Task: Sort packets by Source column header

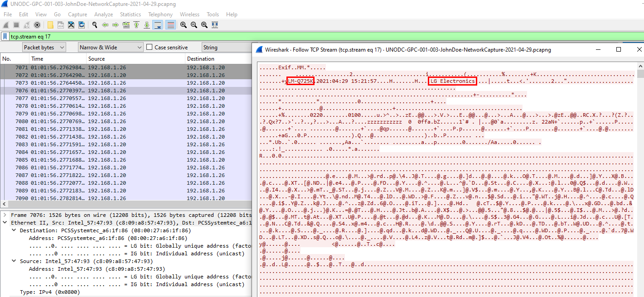Action: [97, 59]
